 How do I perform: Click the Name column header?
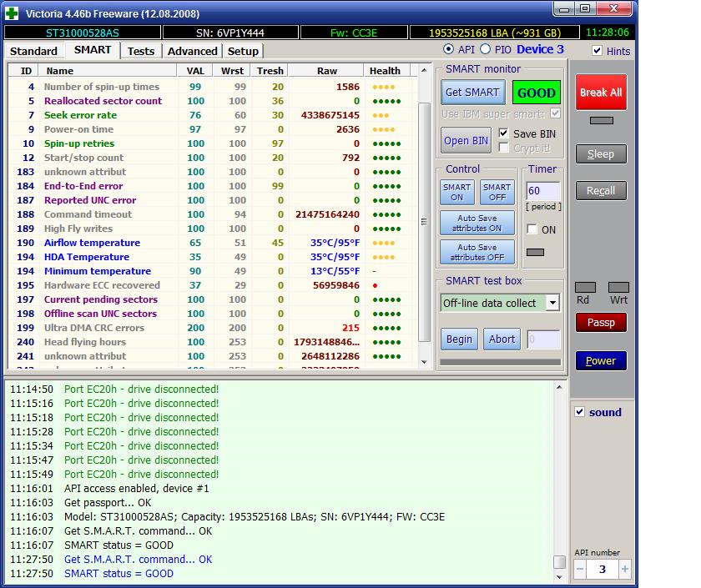108,71
